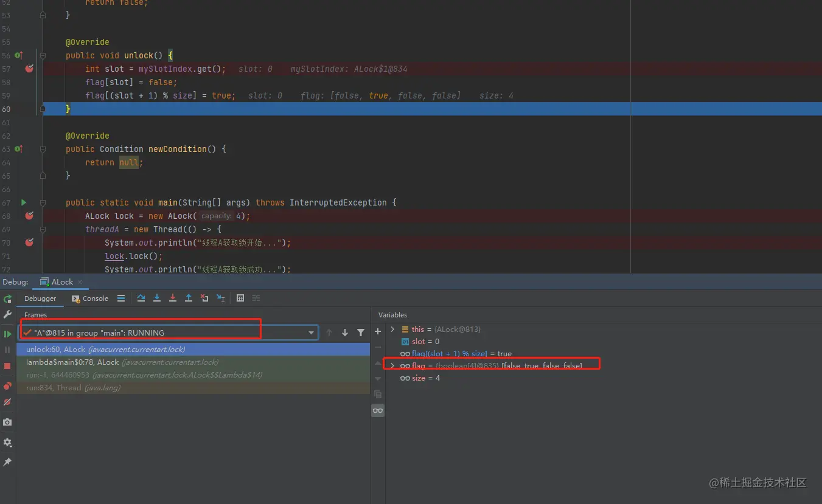Open the Trace Current Stream Chain icon
This screenshot has height=504, width=822.
256,299
